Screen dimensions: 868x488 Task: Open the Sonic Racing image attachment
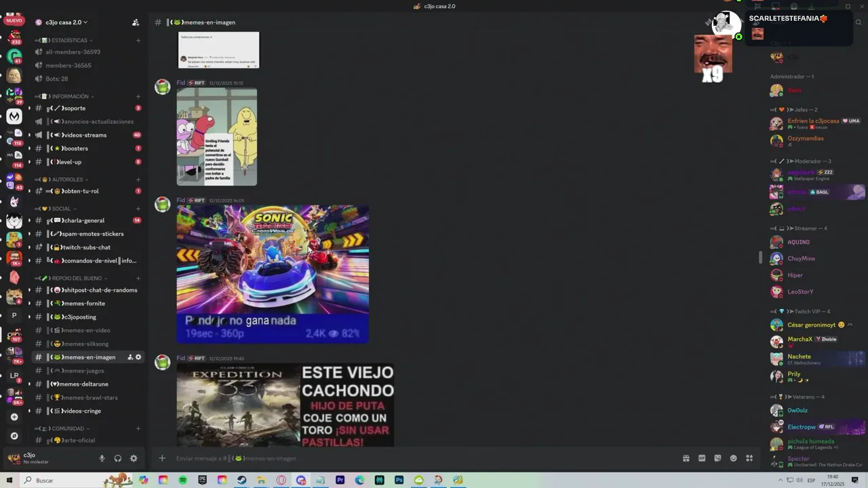pyautogui.click(x=273, y=274)
